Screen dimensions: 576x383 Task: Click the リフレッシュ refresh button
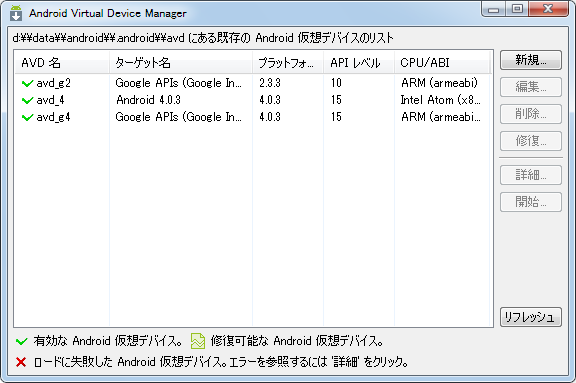[530, 317]
